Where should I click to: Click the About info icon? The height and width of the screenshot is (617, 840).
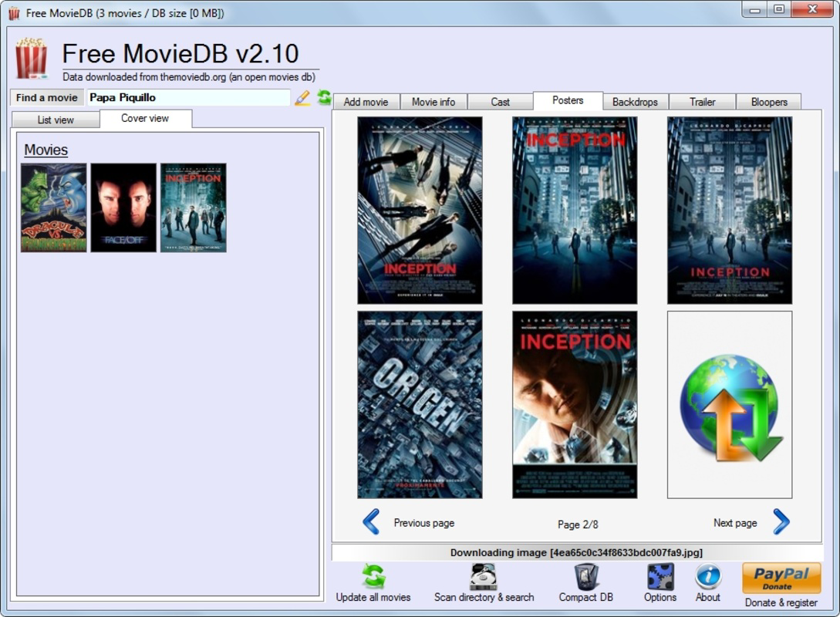pyautogui.click(x=707, y=576)
